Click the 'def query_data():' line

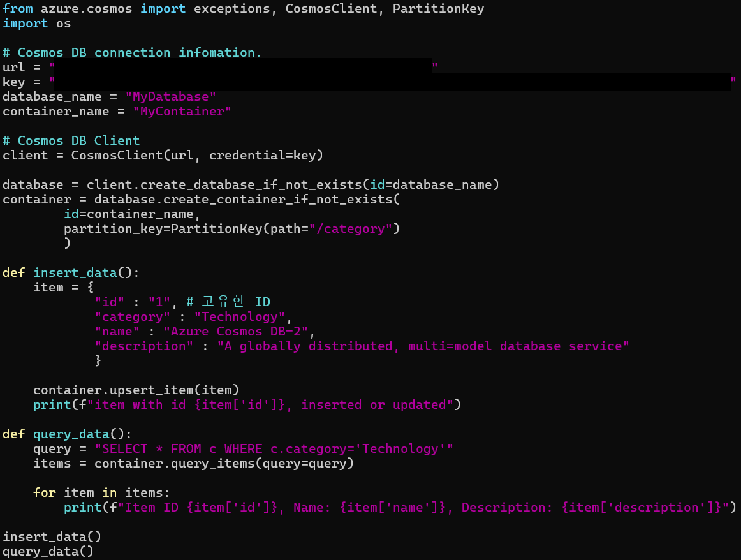[67, 434]
